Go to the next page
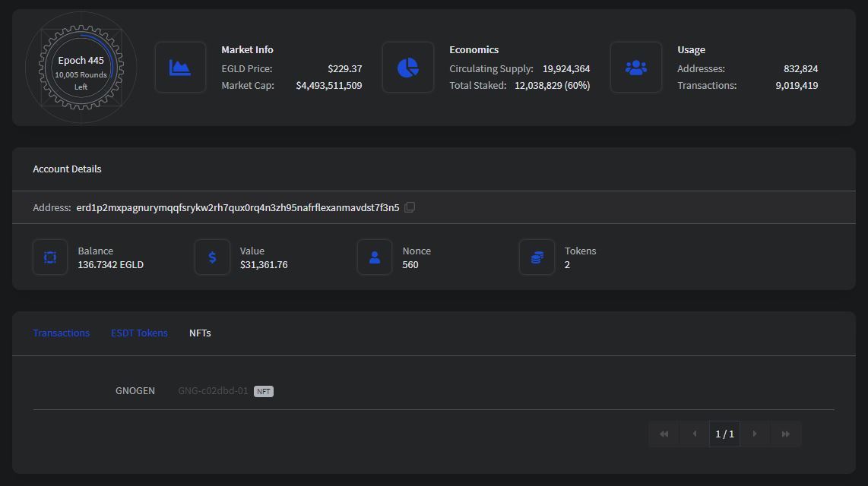The height and width of the screenshot is (486, 868). [x=755, y=434]
